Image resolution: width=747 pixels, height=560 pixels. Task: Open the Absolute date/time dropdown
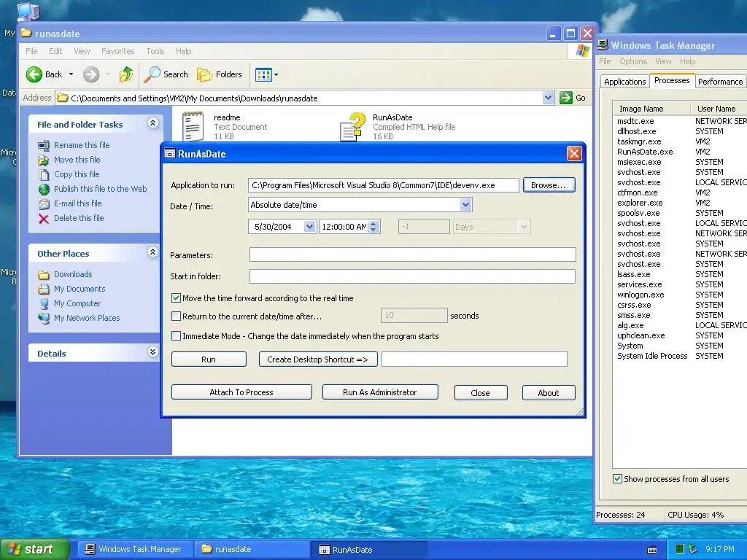coord(465,205)
